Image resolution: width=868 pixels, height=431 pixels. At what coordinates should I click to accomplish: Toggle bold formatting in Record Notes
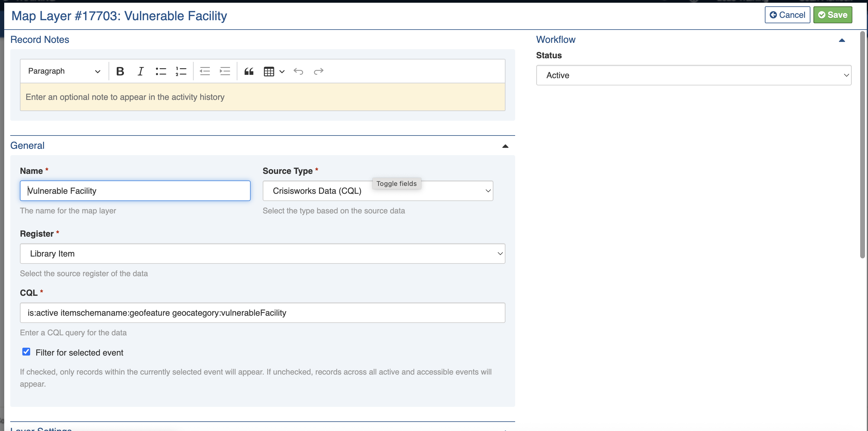point(120,71)
